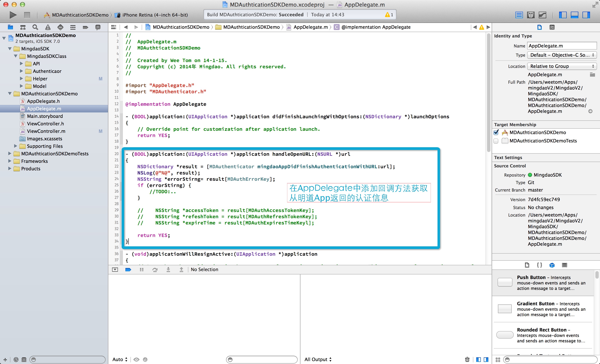The height and width of the screenshot is (364, 600).
Task: Toggle the Utilities panel visibility
Action: pyautogui.click(x=586, y=15)
